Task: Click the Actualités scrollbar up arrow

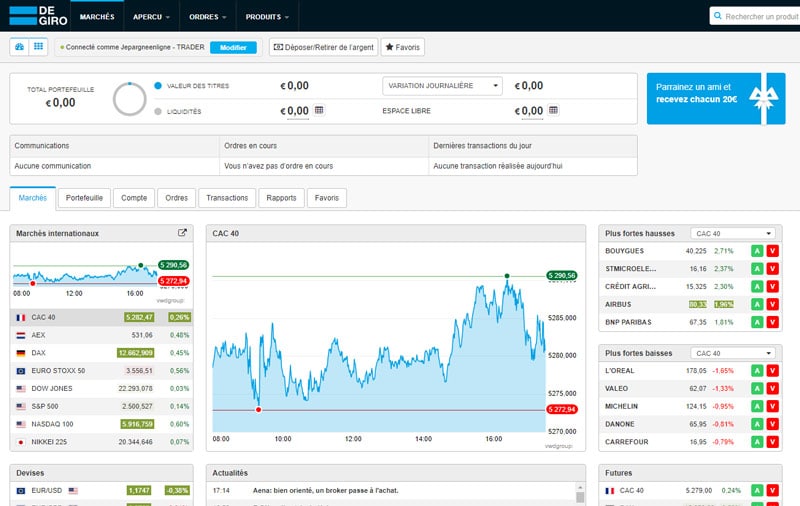Action: 580,488
